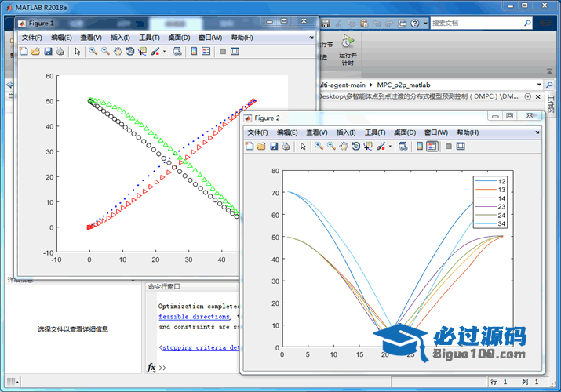Show plot tools icon in Figure 2
Viewport: 561px width, 392px height.
point(461,146)
